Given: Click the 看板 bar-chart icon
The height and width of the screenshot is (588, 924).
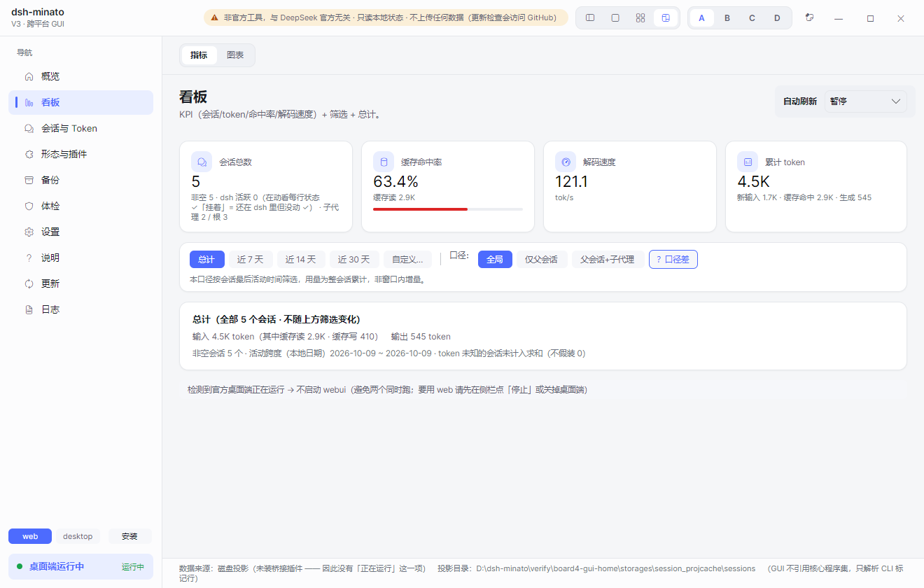Looking at the screenshot, I should point(29,102).
